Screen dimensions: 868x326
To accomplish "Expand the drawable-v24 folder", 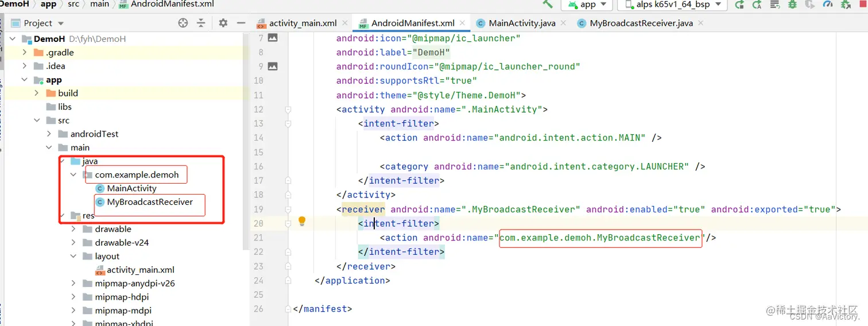I will tap(73, 243).
